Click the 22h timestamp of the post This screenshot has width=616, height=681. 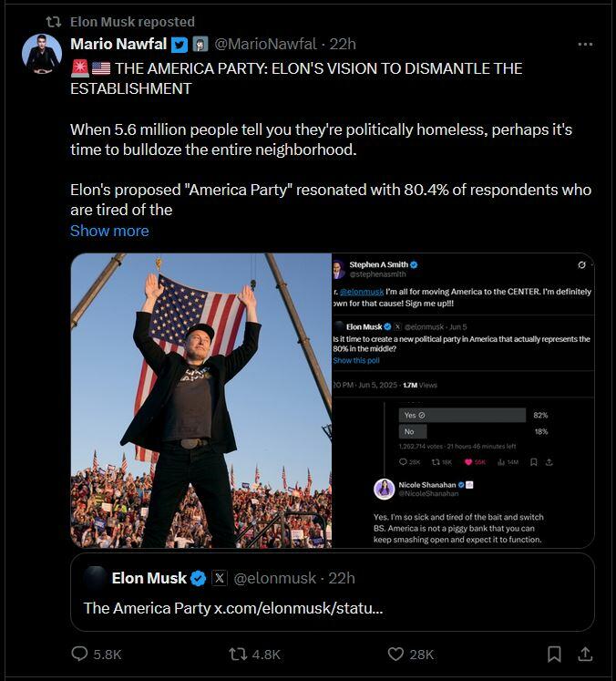click(343, 45)
